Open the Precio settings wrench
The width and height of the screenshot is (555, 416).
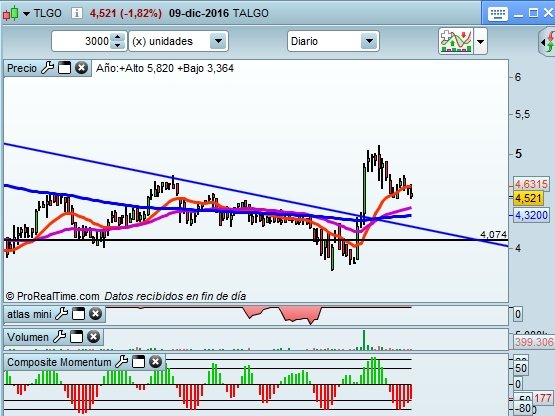[47, 67]
